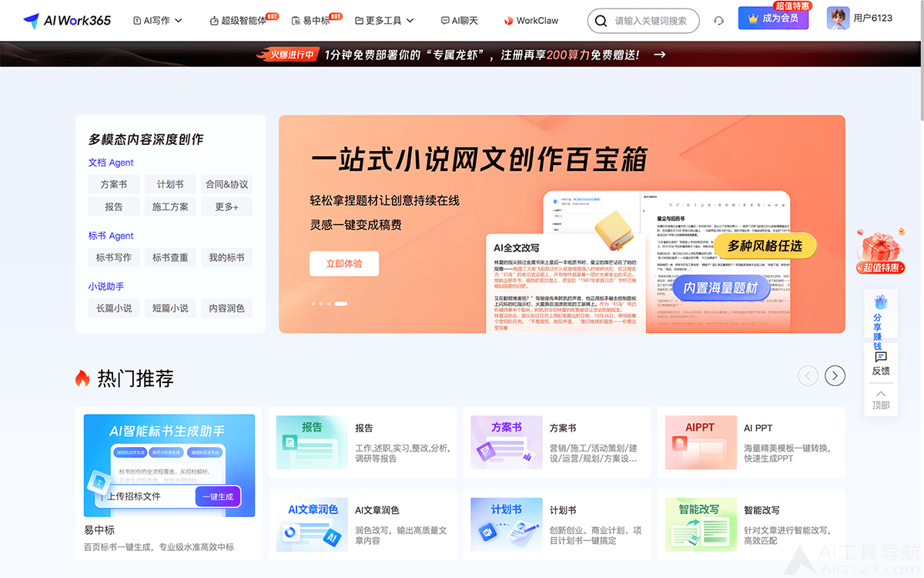
Task: Click the 多种风格任选 badge in banner
Action: pyautogui.click(x=765, y=246)
